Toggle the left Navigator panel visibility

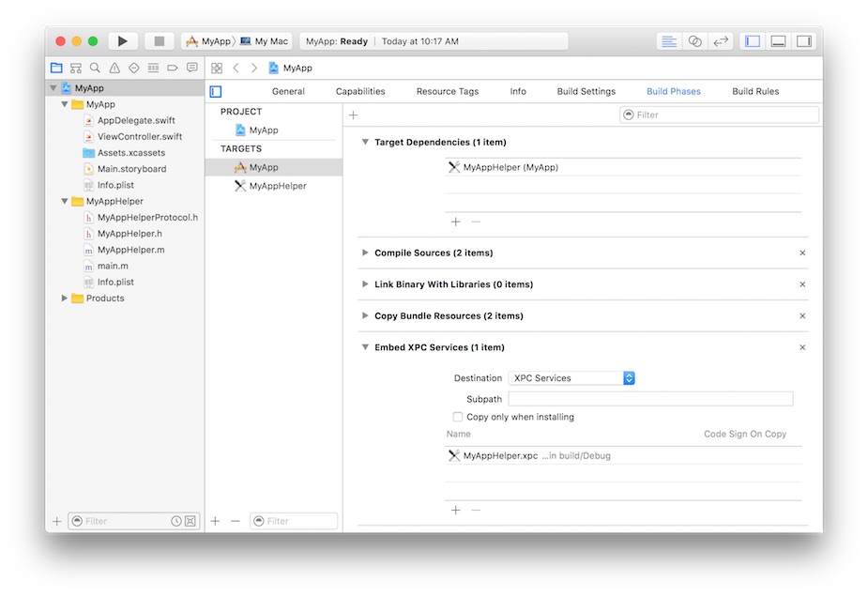click(x=752, y=41)
